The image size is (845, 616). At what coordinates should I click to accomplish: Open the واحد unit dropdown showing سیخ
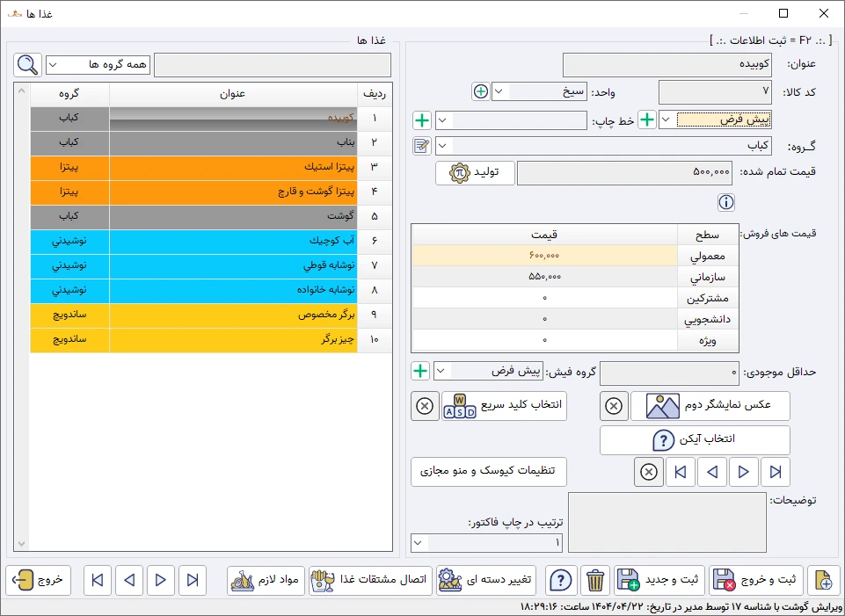(x=499, y=92)
